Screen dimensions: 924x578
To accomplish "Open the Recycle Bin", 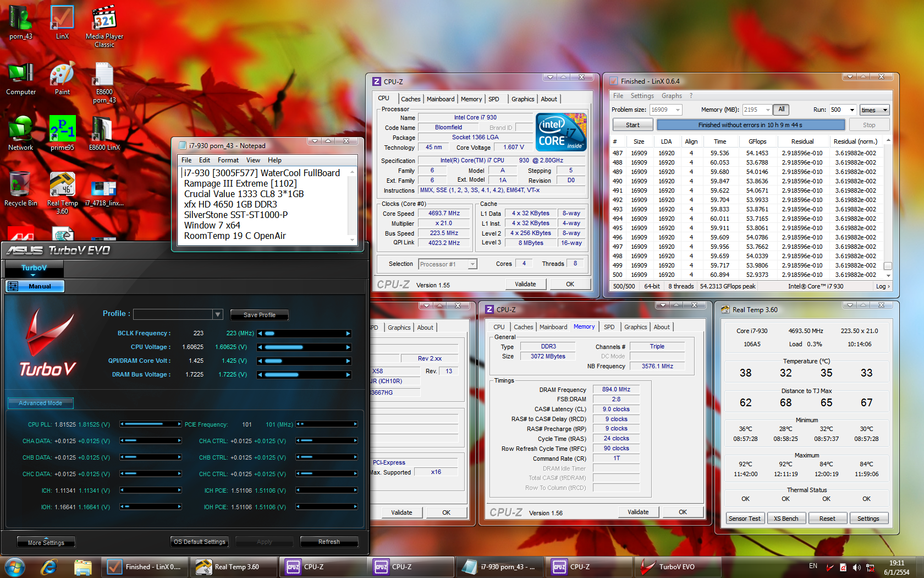I will click(21, 189).
